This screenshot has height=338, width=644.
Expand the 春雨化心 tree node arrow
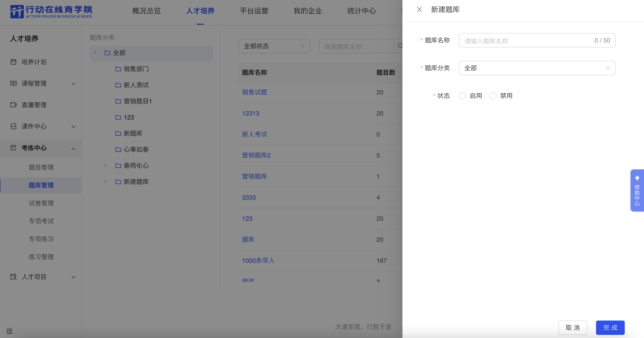[x=106, y=165]
